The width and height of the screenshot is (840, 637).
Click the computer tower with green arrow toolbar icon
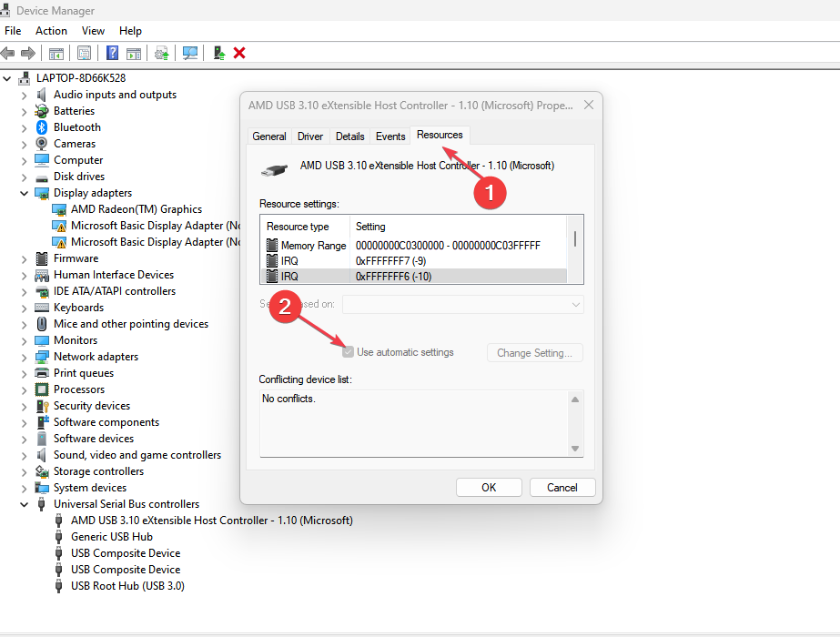tap(218, 53)
